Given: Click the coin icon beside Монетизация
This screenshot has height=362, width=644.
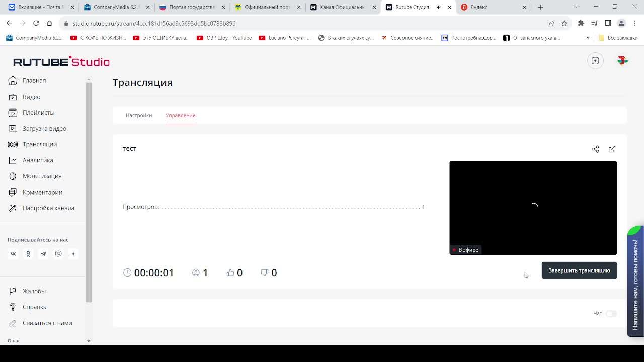Looking at the screenshot, I should coord(13,176).
